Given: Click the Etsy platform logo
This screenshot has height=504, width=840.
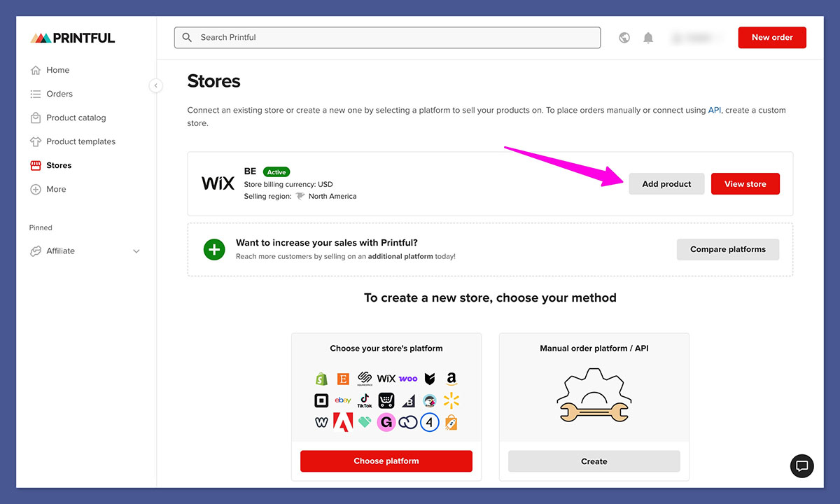Looking at the screenshot, I should [x=343, y=379].
